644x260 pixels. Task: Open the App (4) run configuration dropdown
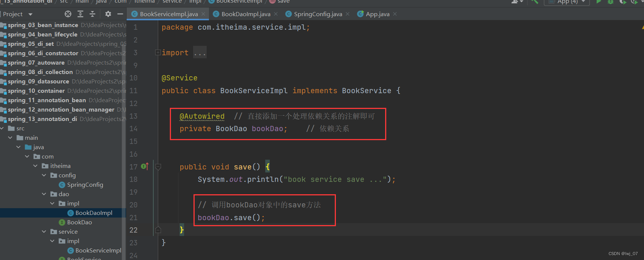click(583, 2)
